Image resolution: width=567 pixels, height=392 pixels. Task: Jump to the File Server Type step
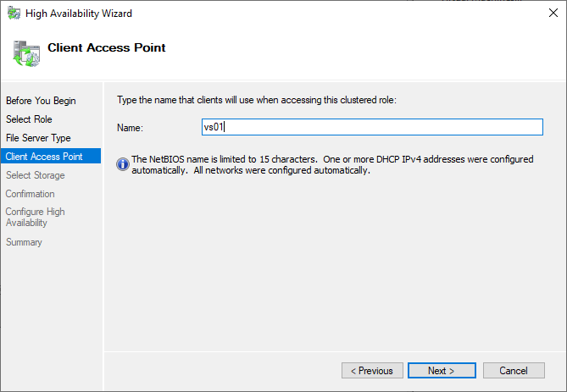click(38, 138)
